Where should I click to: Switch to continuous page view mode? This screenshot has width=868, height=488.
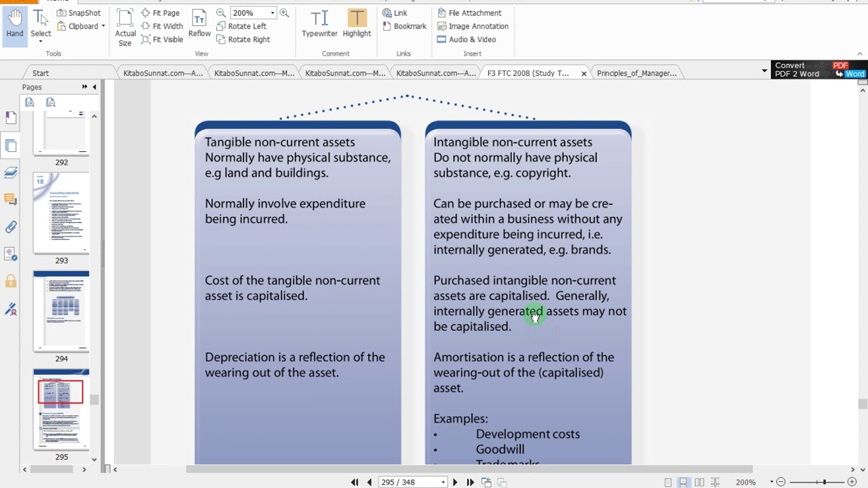coord(684,482)
